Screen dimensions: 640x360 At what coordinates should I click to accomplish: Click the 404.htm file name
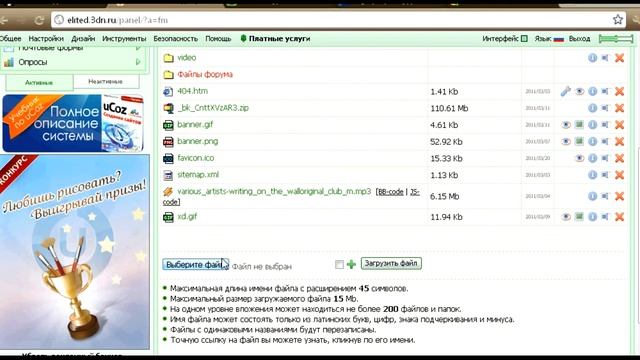pyautogui.click(x=192, y=91)
